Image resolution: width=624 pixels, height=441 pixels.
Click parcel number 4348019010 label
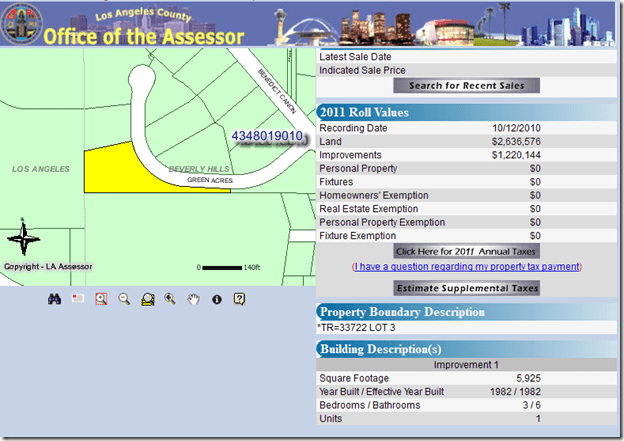pos(266,135)
